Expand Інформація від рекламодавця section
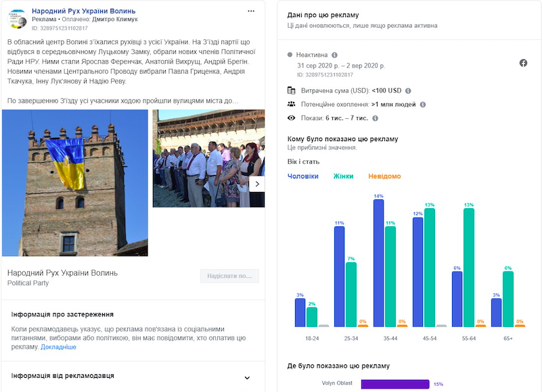 click(247, 378)
